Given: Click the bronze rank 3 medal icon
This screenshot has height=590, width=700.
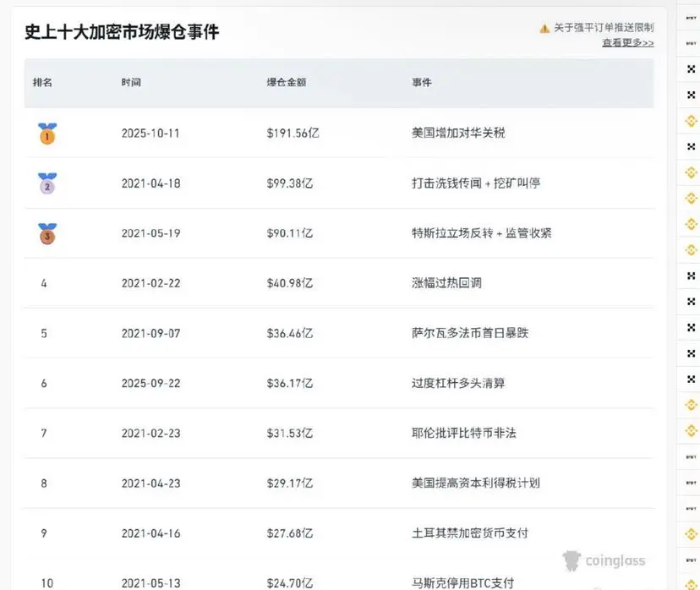Looking at the screenshot, I should pos(47,233).
